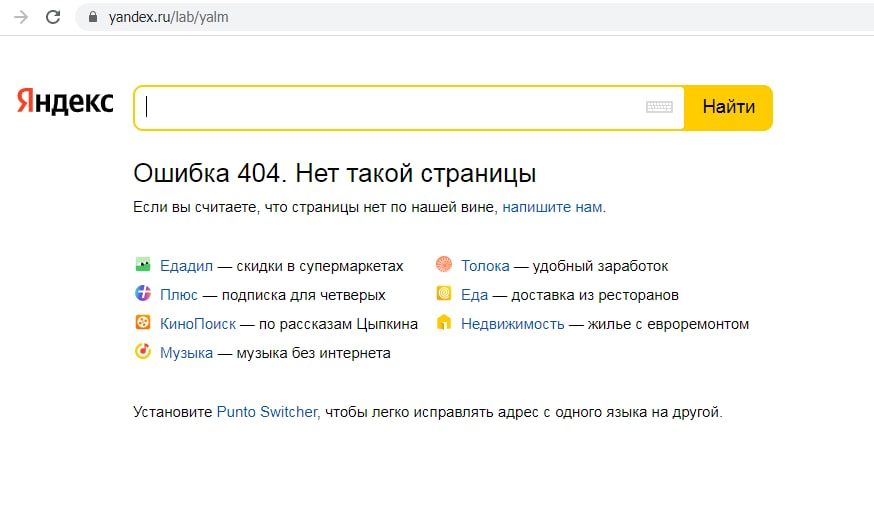This screenshot has height=505, width=874.
Task: Click the yellow Еда icon
Action: click(444, 293)
